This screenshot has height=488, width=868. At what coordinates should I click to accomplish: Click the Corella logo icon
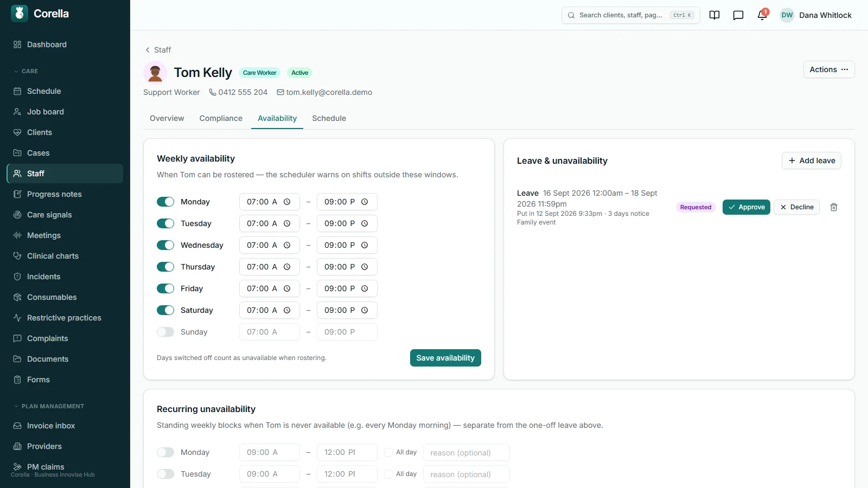[20, 14]
